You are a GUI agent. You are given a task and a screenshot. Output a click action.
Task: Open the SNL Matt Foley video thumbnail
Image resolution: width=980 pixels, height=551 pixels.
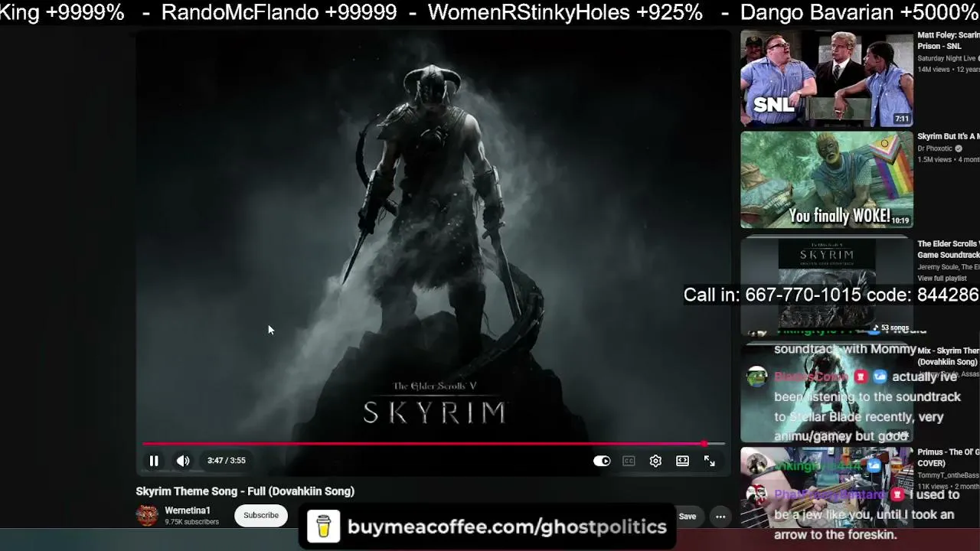(827, 78)
